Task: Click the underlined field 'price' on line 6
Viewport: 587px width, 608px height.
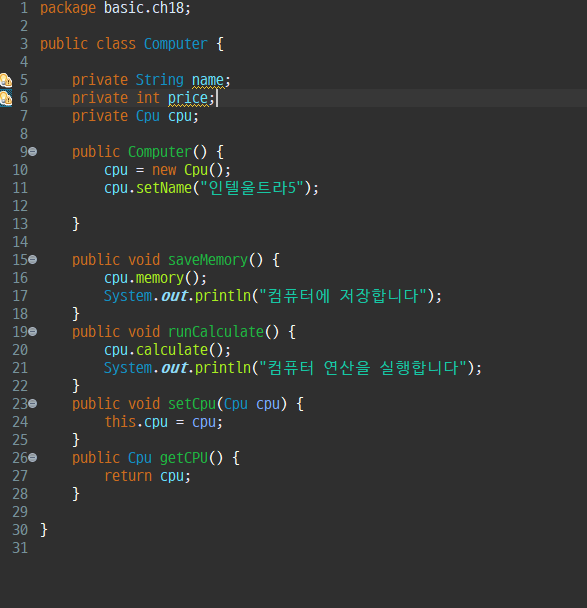Action: (x=188, y=98)
